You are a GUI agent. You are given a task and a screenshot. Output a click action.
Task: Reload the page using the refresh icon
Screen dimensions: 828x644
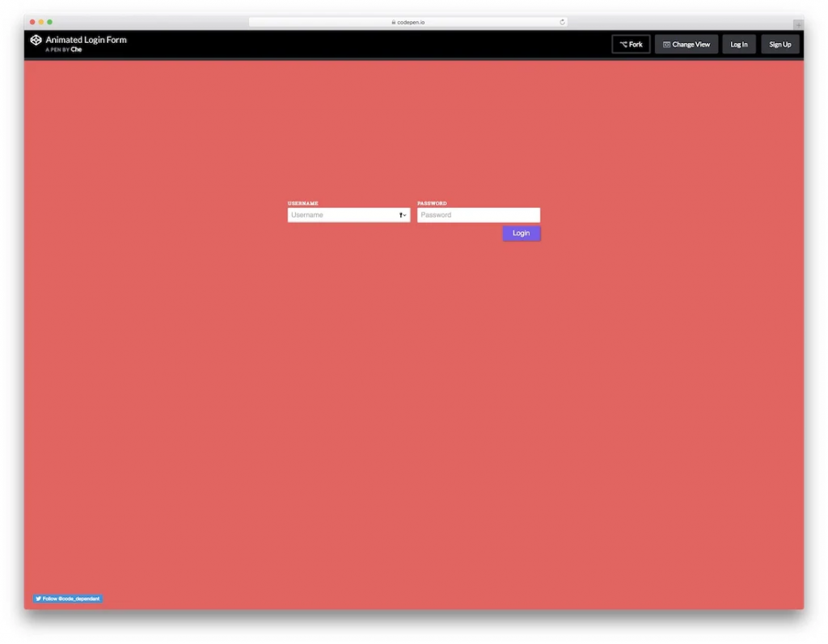564,22
